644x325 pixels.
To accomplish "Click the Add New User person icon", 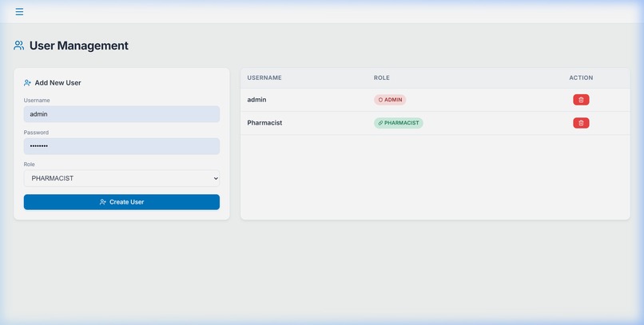I will point(27,83).
